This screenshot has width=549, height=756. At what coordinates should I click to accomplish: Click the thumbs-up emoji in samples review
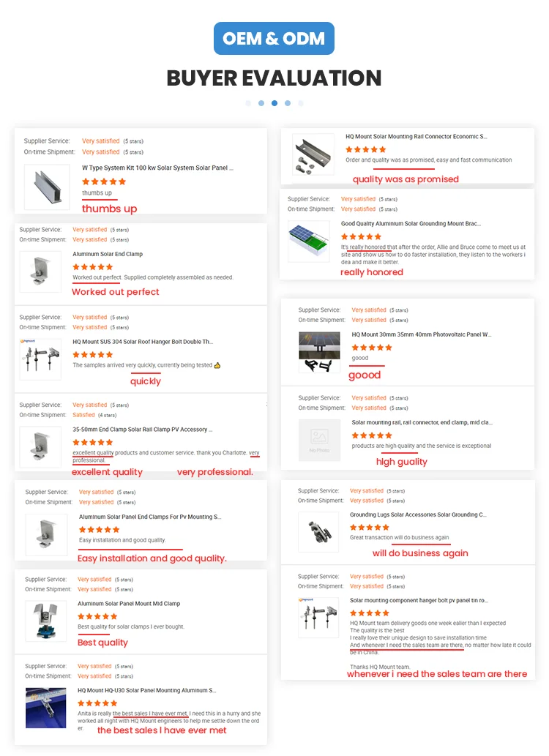tap(217, 365)
